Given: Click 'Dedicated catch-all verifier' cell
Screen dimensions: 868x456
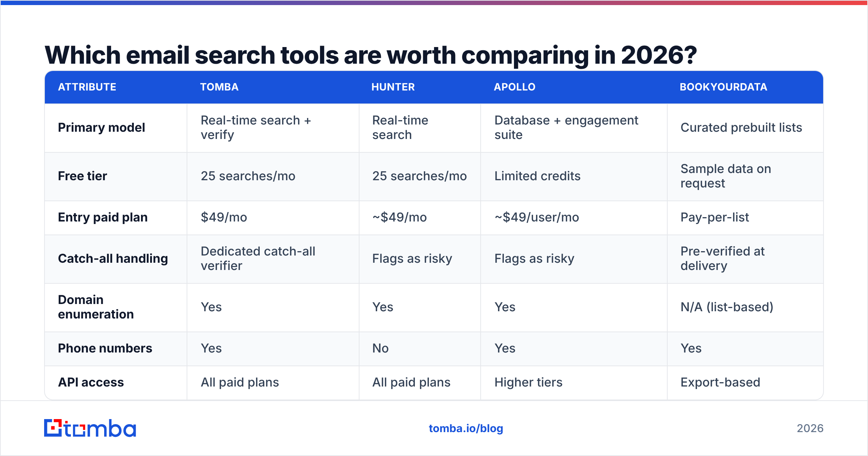Looking at the screenshot, I should [273, 259].
